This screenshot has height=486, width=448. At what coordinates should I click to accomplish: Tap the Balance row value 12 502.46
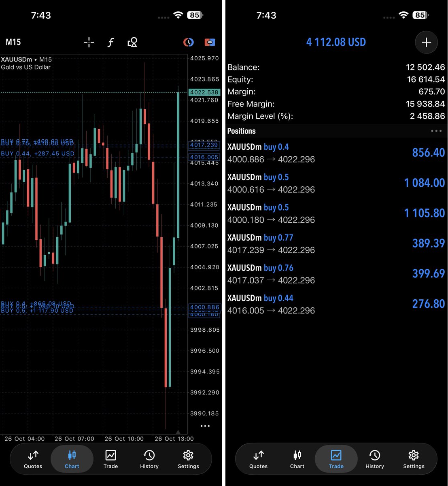pos(425,67)
